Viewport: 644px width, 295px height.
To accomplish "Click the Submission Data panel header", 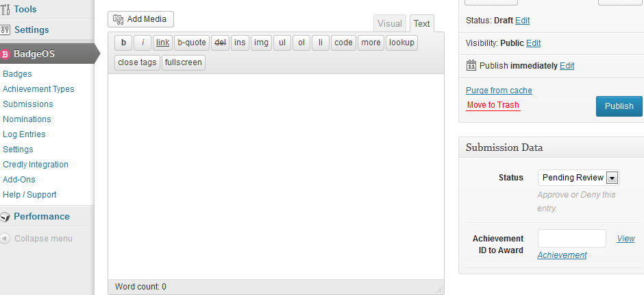I will (552, 147).
